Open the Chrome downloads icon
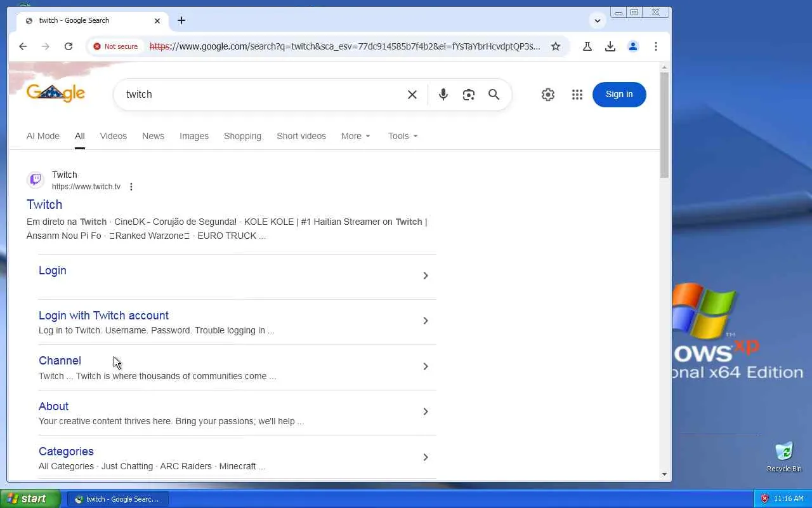This screenshot has width=812, height=508. tap(610, 46)
